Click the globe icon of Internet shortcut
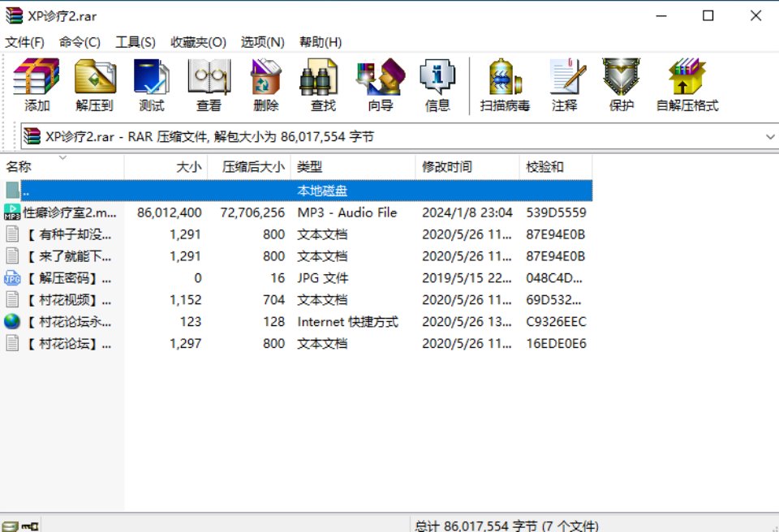Image resolution: width=779 pixels, height=532 pixels. pos(12,322)
